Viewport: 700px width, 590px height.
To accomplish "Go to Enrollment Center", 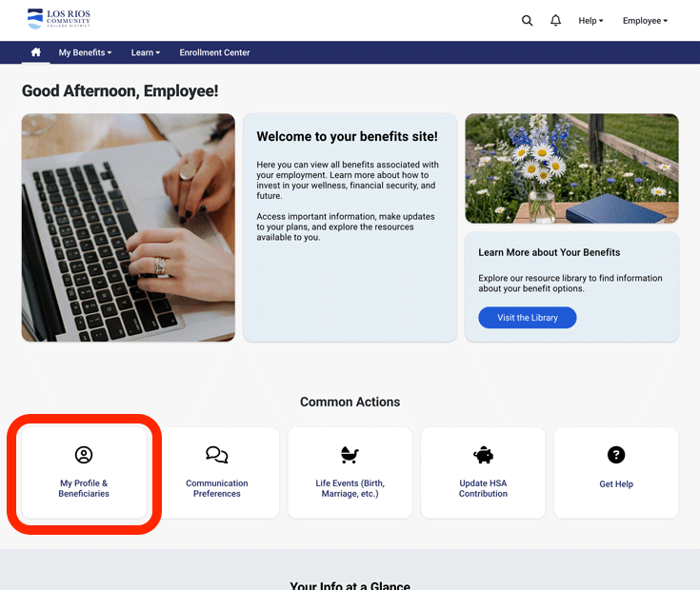I will (x=214, y=52).
